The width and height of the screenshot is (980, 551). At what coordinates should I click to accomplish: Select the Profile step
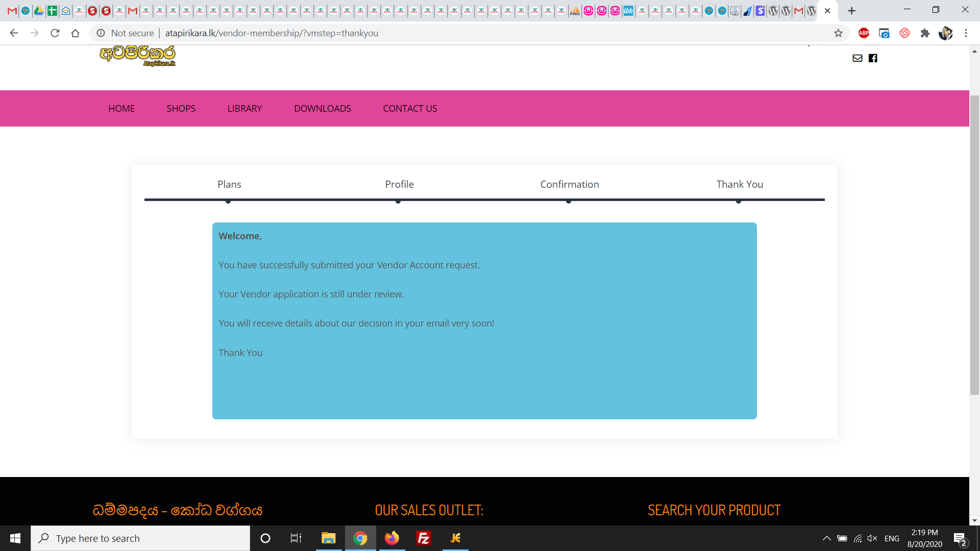[x=400, y=184]
